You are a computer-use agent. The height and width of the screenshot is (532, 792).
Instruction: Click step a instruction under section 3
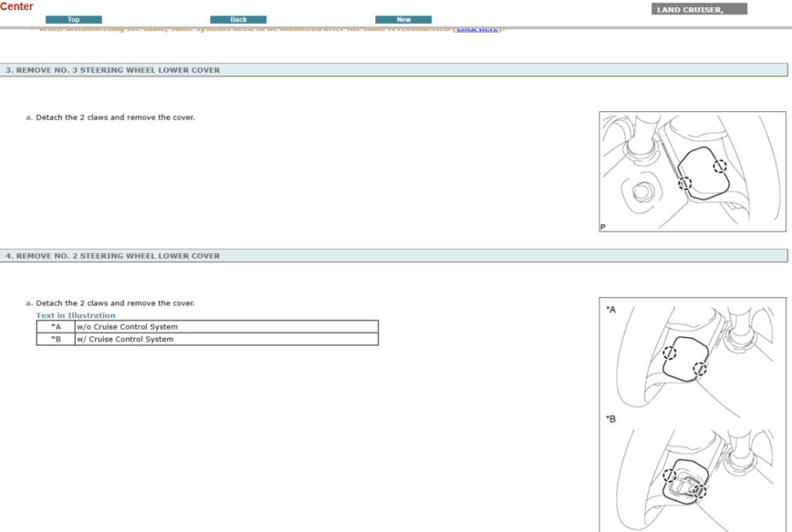114,118
